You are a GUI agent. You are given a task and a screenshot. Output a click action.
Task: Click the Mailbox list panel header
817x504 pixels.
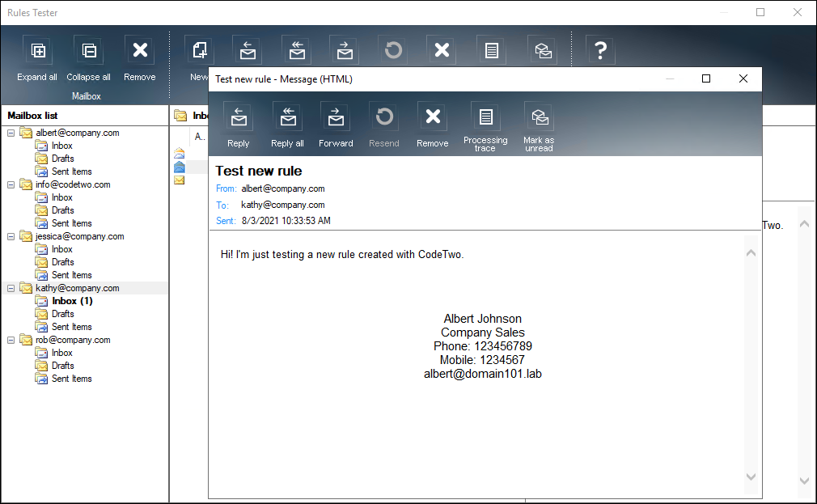click(85, 116)
